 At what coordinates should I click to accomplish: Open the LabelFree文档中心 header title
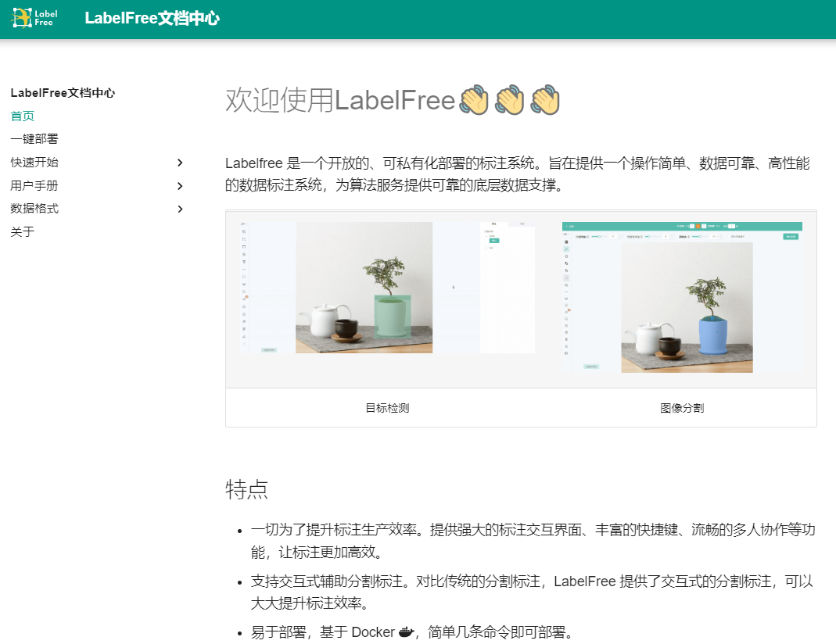(152, 18)
